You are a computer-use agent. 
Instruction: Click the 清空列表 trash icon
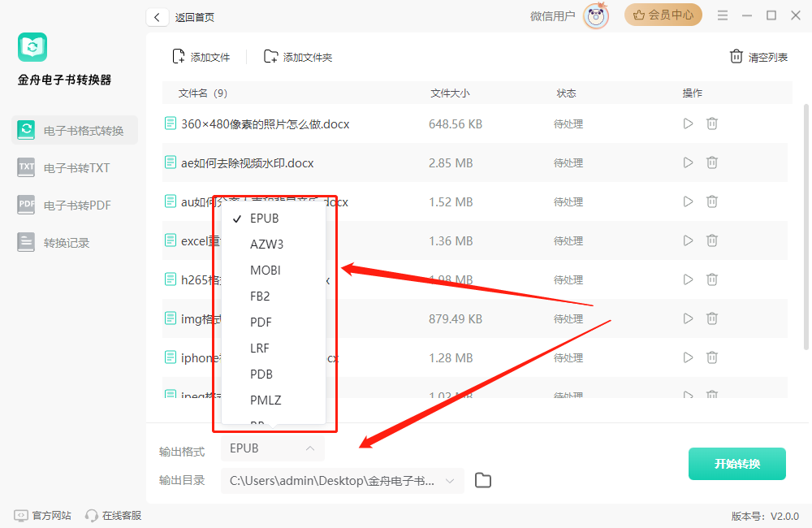pos(736,57)
